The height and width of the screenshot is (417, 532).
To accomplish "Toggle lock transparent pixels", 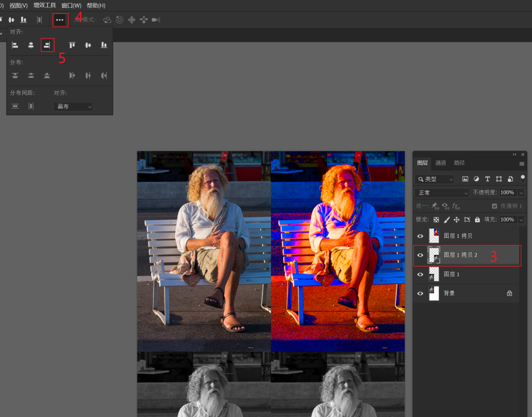I will 436,220.
